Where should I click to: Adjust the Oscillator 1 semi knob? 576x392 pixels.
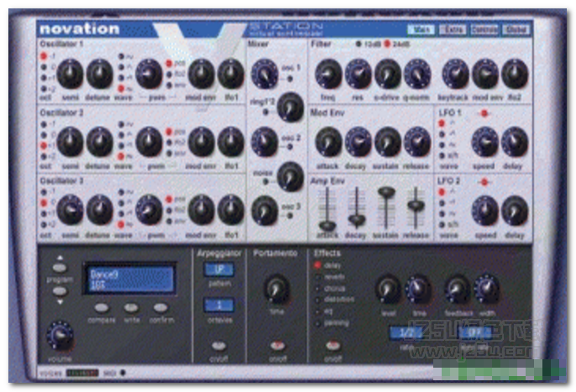(x=70, y=74)
